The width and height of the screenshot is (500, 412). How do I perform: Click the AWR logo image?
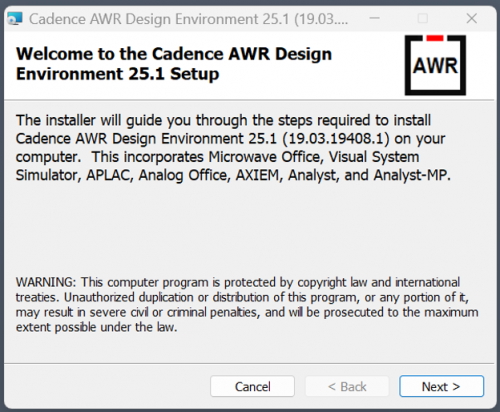(x=435, y=65)
